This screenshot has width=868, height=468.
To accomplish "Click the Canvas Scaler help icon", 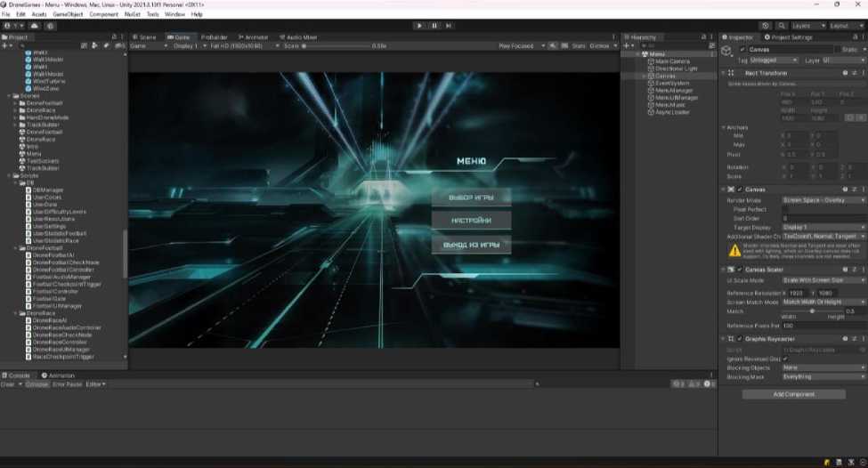I will [843, 270].
